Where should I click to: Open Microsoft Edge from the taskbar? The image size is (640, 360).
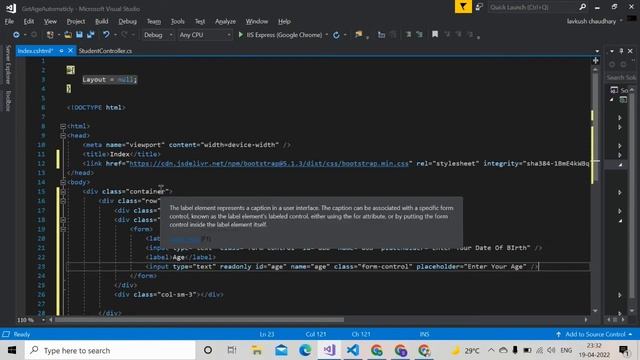(305, 350)
